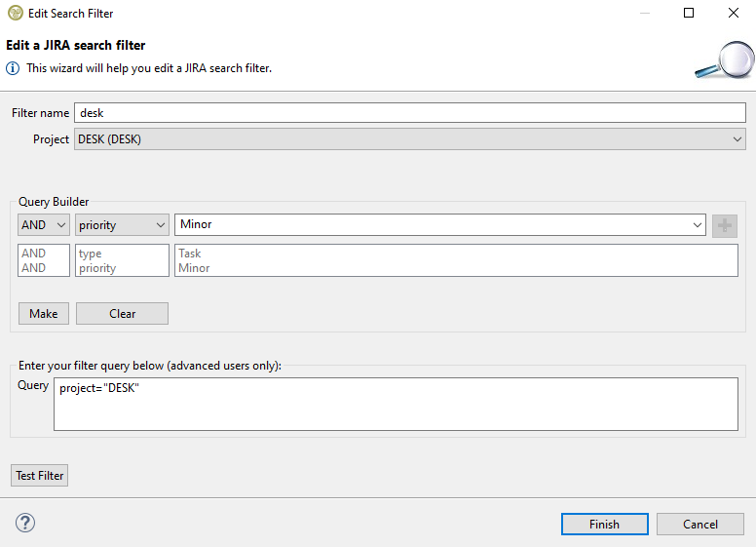Click the add condition plus button

[724, 225]
